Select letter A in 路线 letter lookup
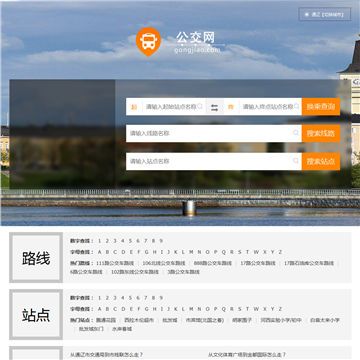This screenshot has width=360, height=360. tap(99, 252)
